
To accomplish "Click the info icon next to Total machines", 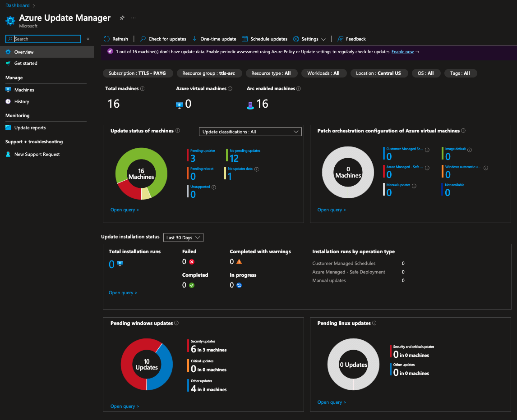I will click(143, 89).
